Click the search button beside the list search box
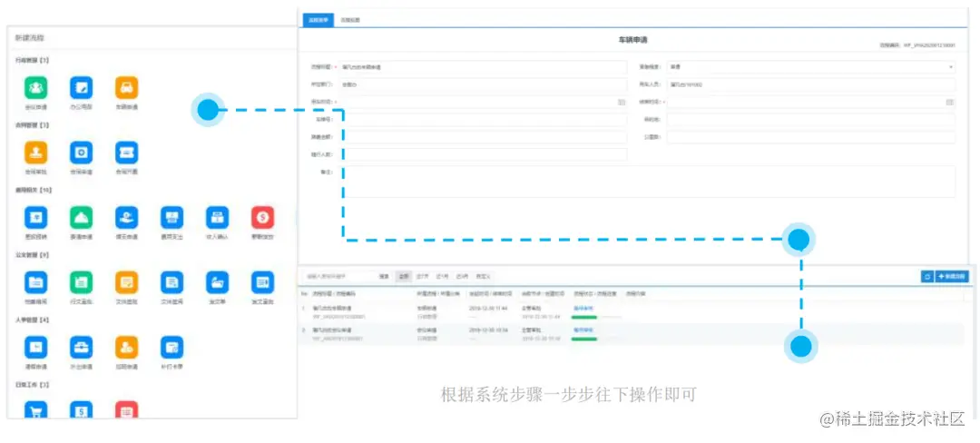 [384, 276]
